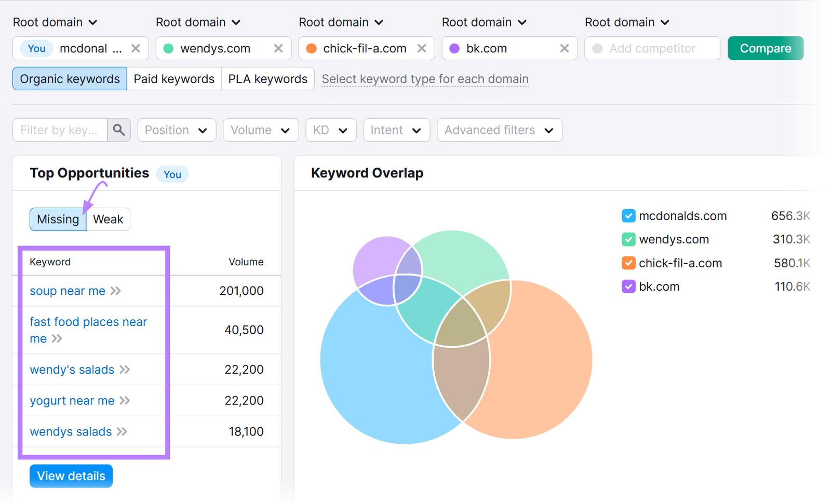
Task: Click the View details button
Action: (71, 476)
